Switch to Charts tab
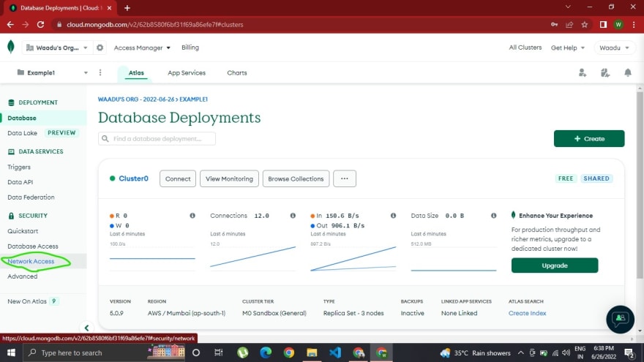This screenshot has width=644, height=362. click(x=237, y=72)
